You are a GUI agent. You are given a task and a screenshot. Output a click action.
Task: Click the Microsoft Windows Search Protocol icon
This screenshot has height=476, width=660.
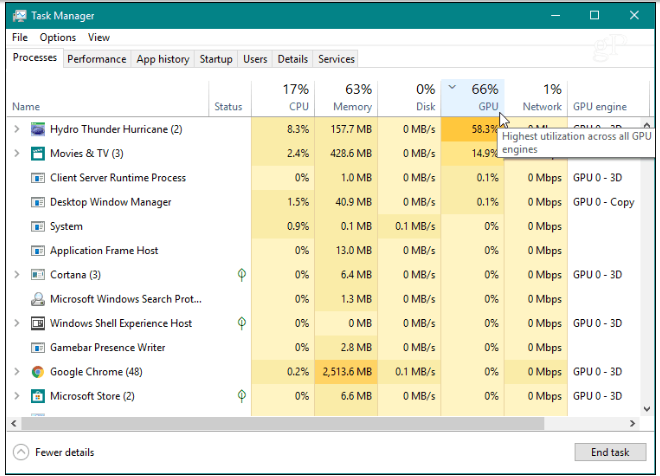38,299
